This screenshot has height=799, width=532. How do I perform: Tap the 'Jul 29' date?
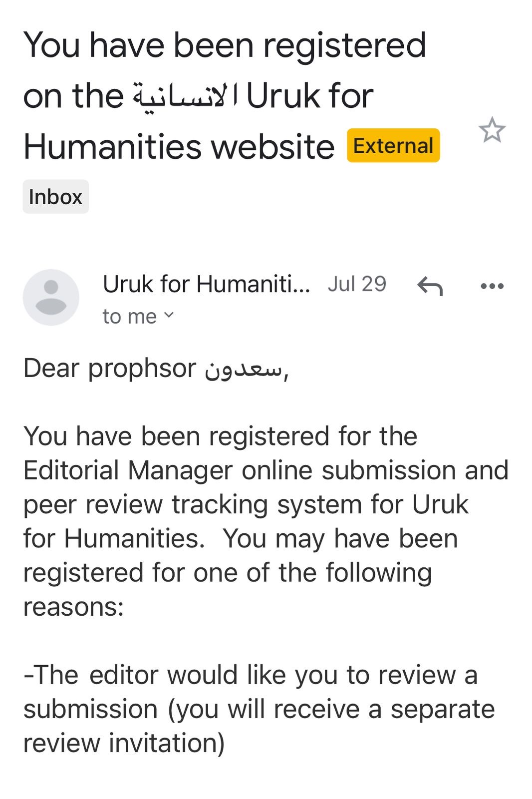[357, 284]
